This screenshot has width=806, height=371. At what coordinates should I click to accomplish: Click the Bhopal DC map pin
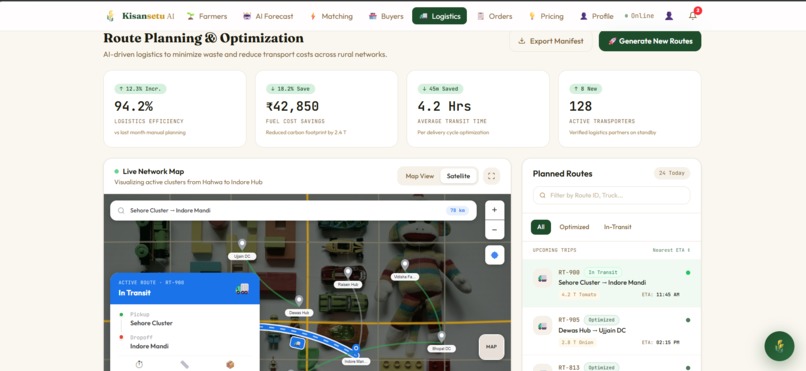[441, 337]
